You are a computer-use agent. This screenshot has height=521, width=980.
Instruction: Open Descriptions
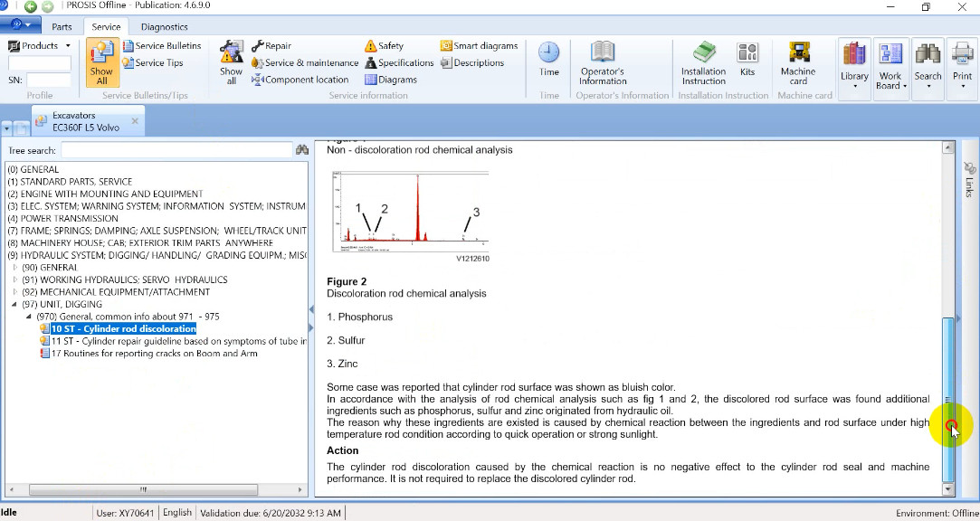(471, 62)
